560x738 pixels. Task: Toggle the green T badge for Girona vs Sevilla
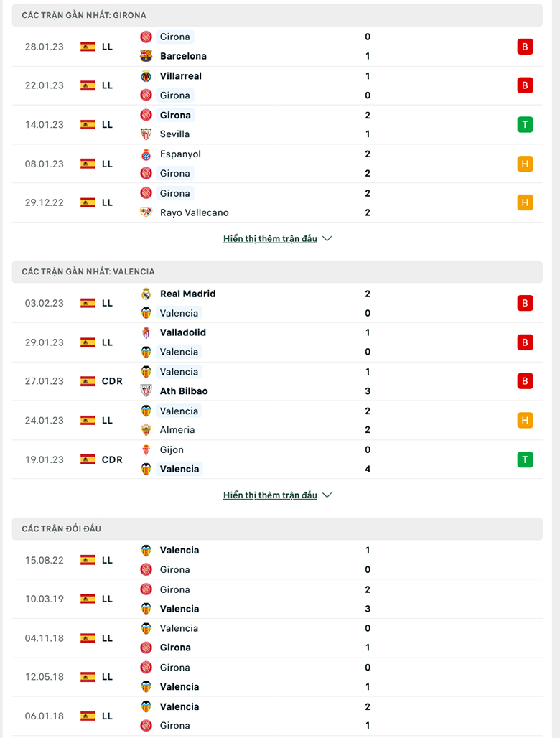[525, 124]
